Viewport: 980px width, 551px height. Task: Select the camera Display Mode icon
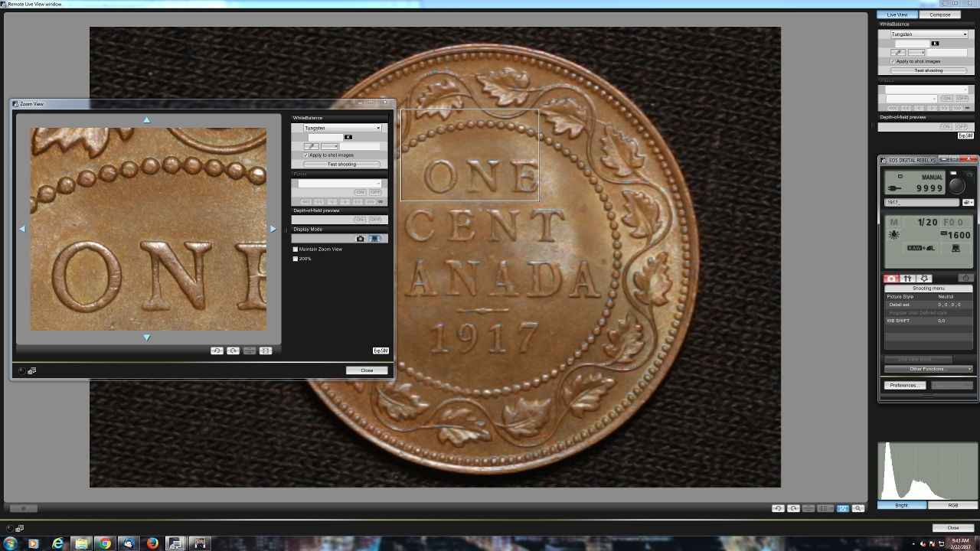pyautogui.click(x=360, y=239)
